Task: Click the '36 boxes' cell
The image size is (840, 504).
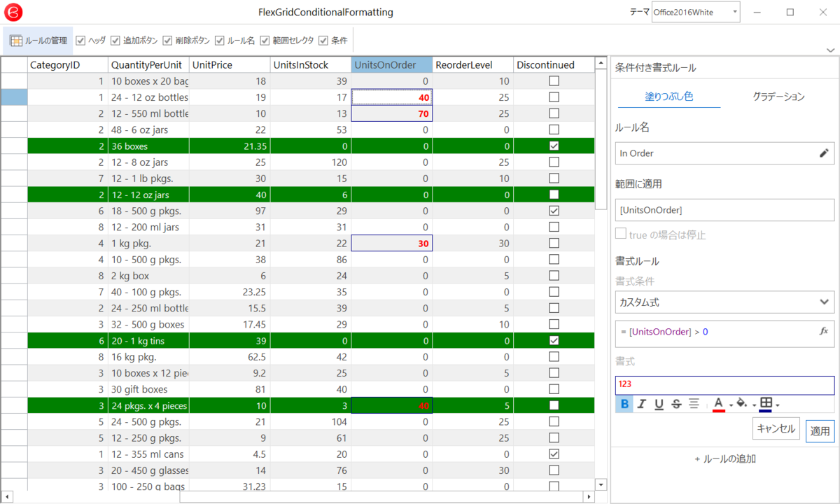Action: tap(148, 146)
